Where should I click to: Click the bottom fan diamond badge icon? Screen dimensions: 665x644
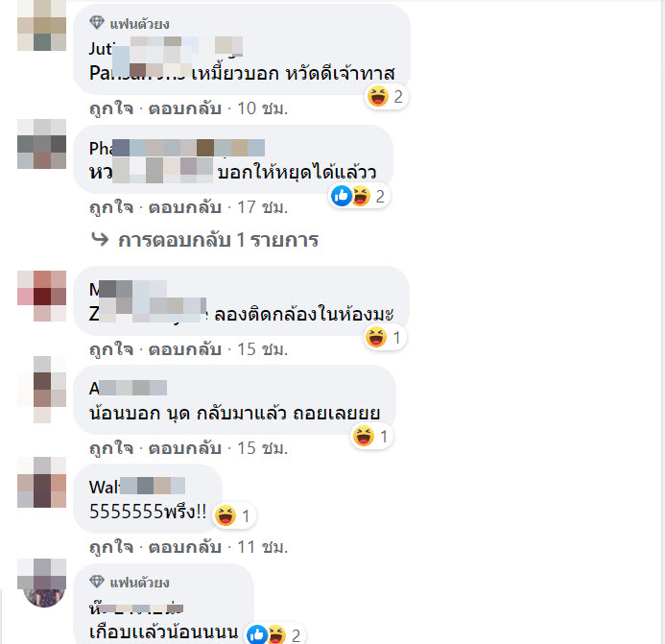pyautogui.click(x=97, y=582)
